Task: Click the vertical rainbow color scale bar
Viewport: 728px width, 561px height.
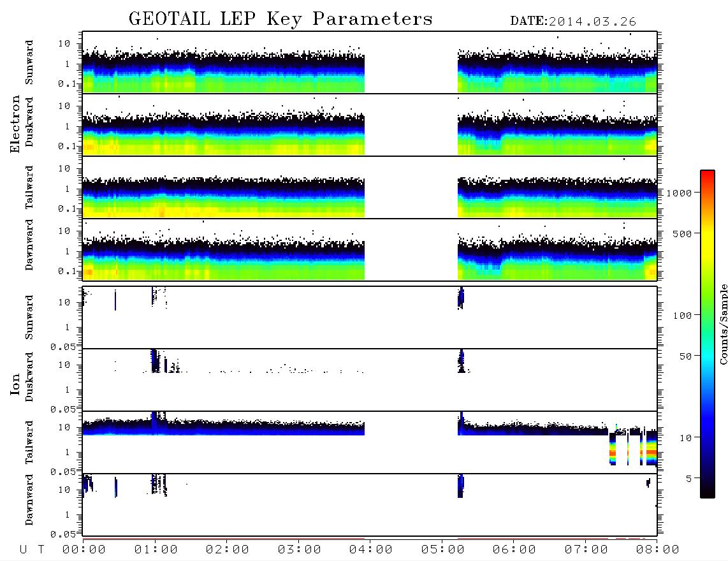Action: [708, 334]
